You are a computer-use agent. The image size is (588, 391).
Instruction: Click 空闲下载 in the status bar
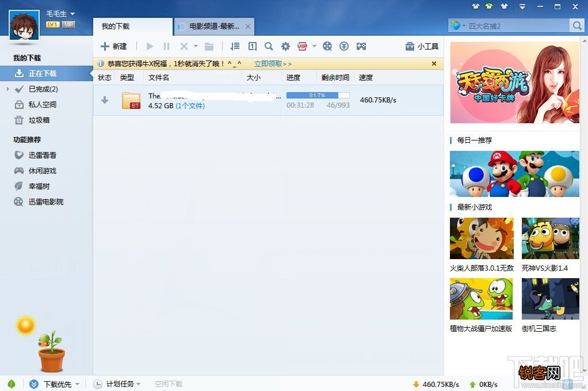click(169, 384)
